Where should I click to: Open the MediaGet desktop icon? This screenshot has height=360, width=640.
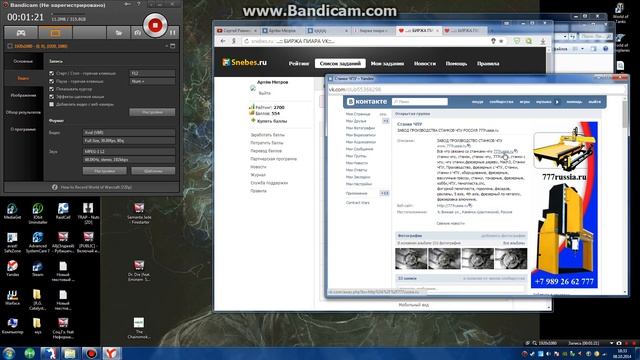12,211
